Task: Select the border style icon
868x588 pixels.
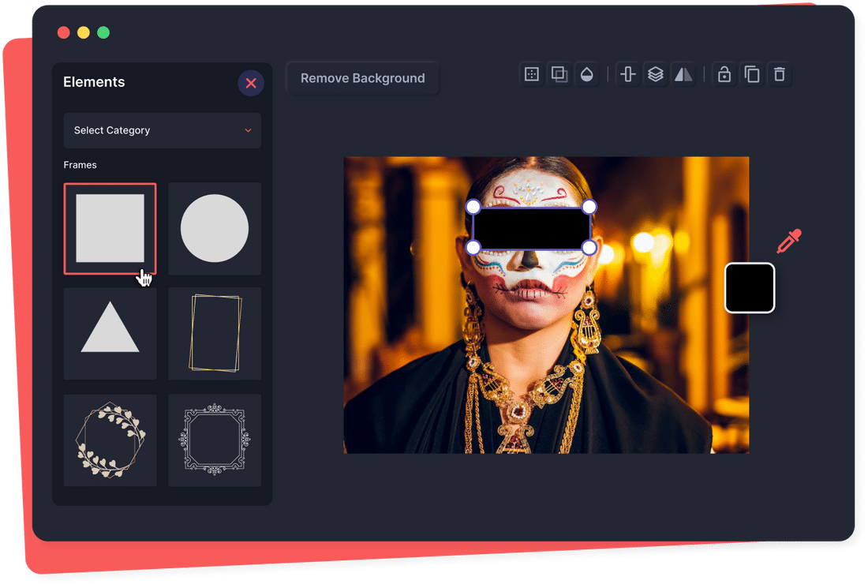Action: point(531,73)
